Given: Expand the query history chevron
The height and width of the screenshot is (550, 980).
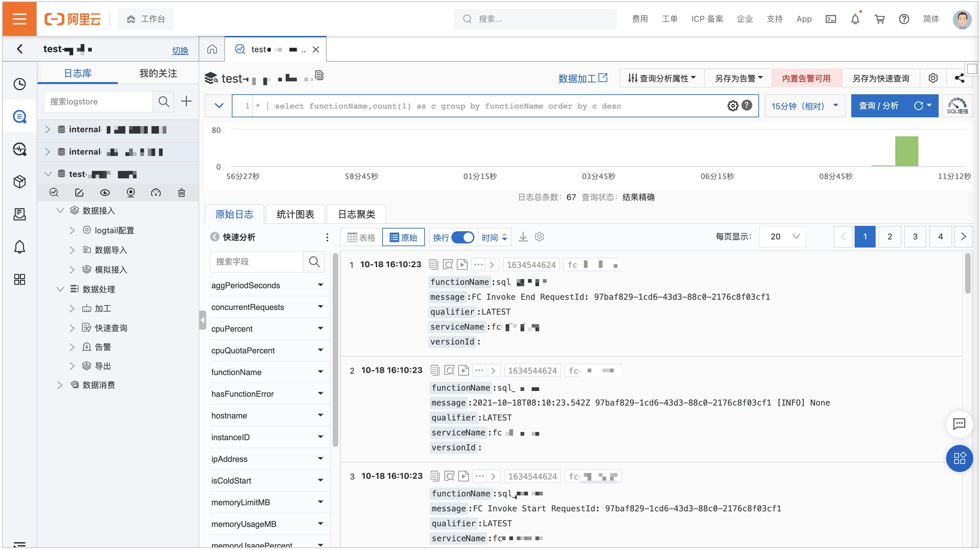Looking at the screenshot, I should (219, 105).
